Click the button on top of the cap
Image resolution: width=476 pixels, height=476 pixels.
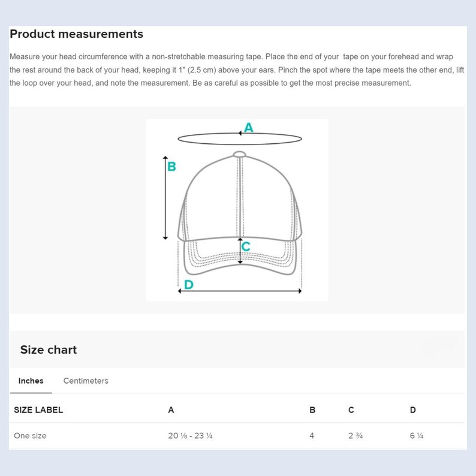[240, 154]
